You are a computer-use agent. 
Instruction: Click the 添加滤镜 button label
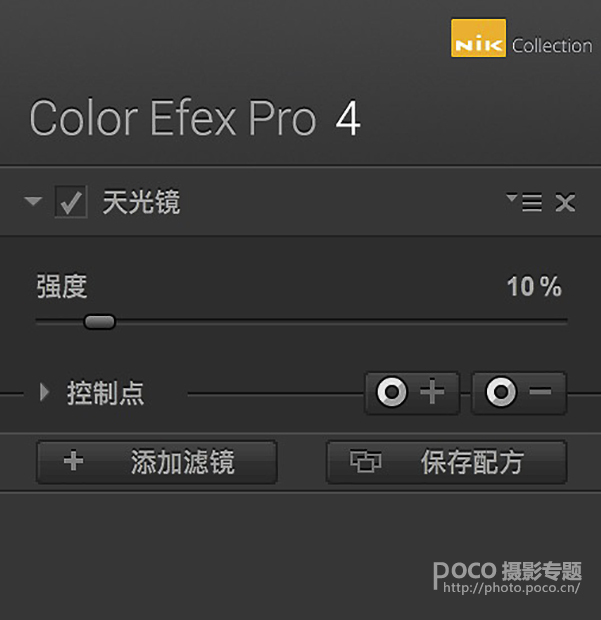tap(182, 462)
